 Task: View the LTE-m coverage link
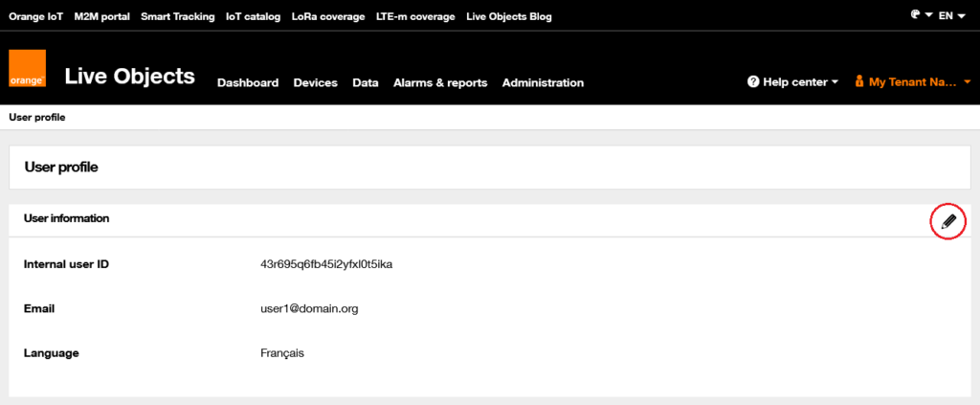pos(415,17)
